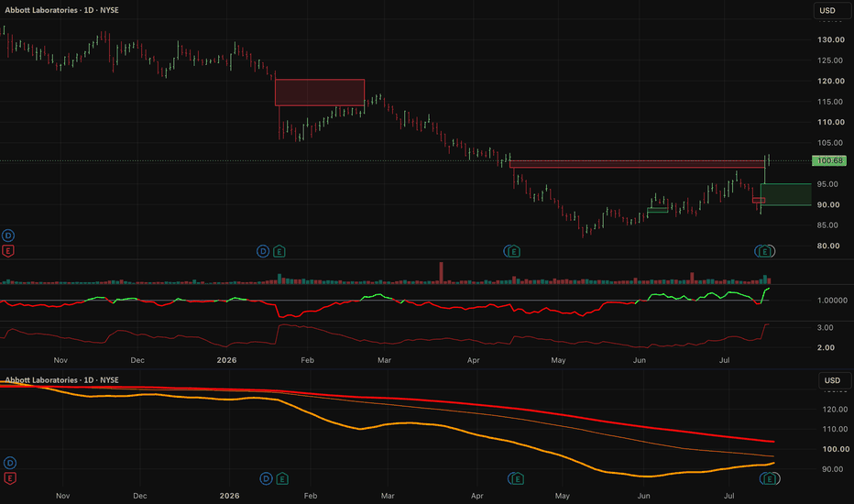Click the red earnings E icon at top chart's left edge

click(x=7, y=251)
